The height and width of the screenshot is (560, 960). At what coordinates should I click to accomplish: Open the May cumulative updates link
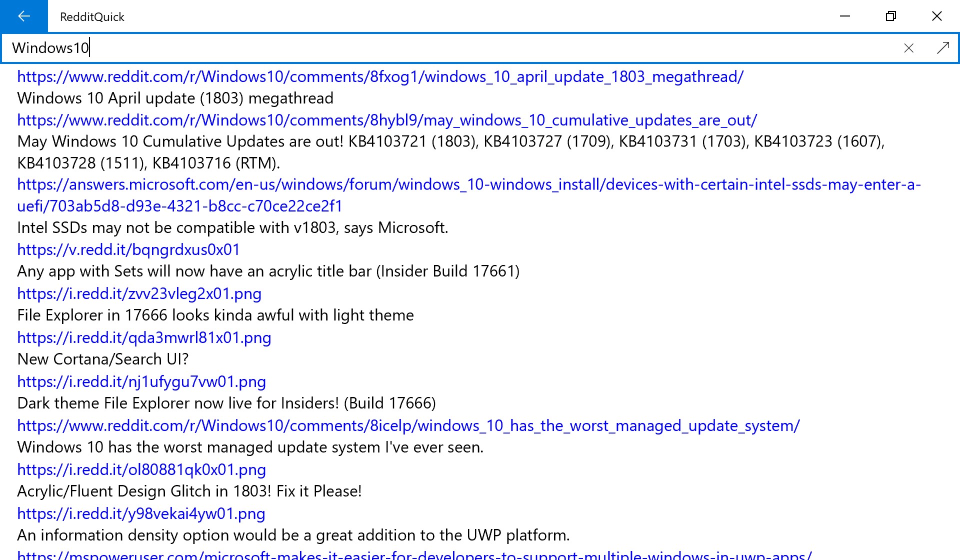[386, 120]
